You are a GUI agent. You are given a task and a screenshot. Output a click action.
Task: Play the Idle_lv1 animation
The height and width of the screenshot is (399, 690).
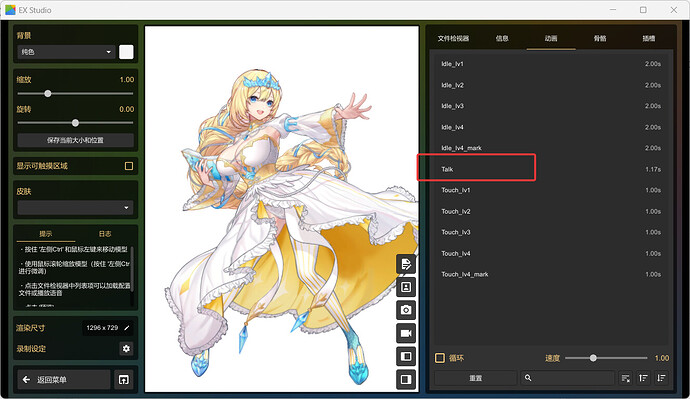pos(551,64)
